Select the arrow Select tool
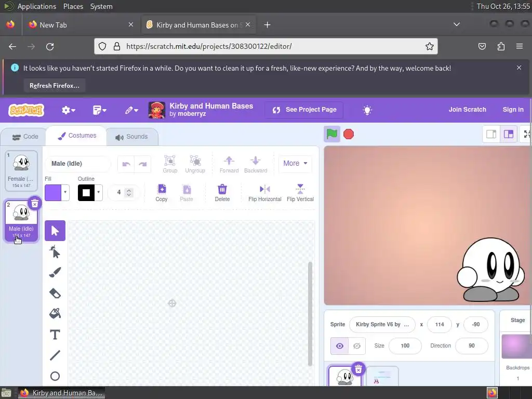 click(55, 231)
